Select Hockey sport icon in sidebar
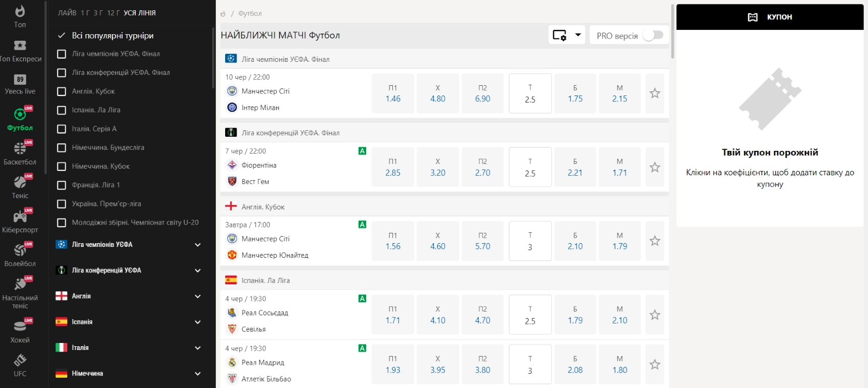The width and height of the screenshot is (868, 388). coord(21,325)
